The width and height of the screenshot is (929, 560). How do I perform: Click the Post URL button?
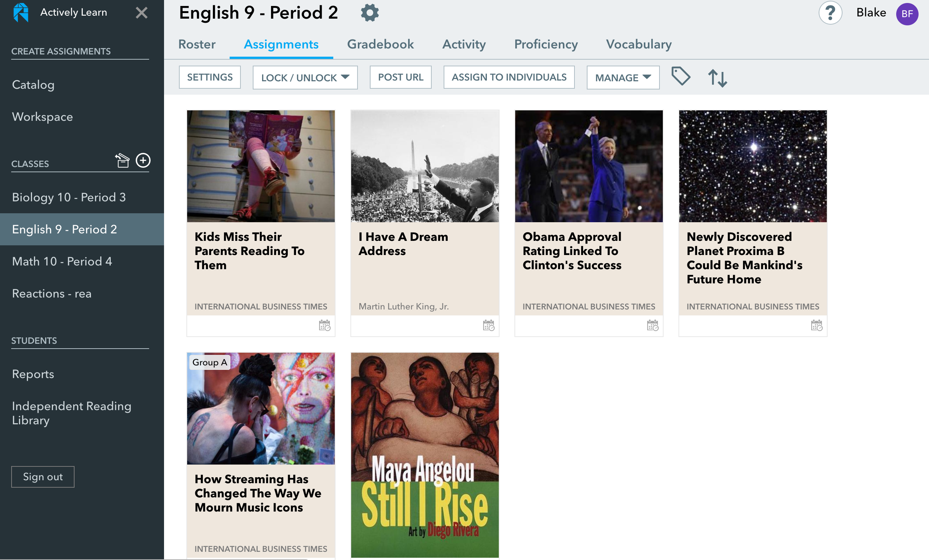400,77
